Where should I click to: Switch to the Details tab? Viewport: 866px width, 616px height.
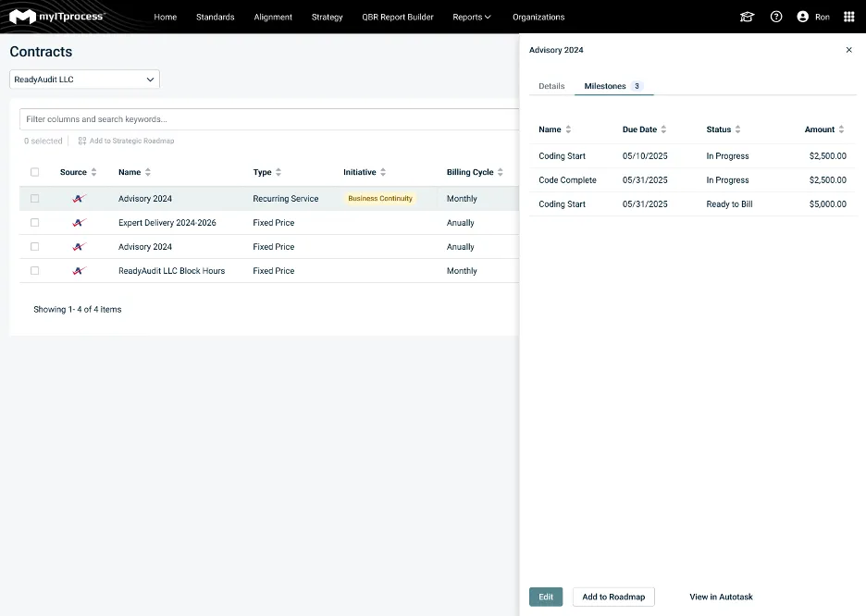coord(551,86)
